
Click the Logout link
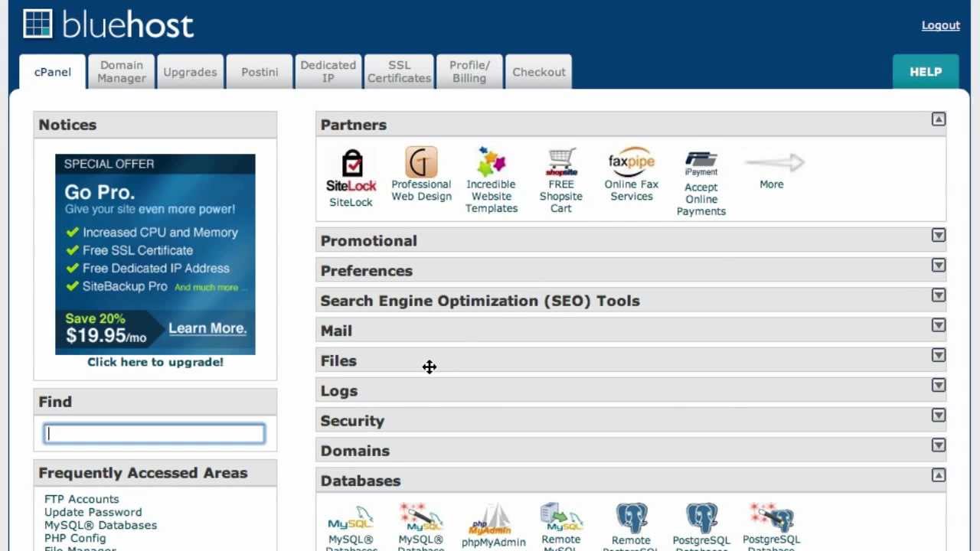click(x=941, y=25)
